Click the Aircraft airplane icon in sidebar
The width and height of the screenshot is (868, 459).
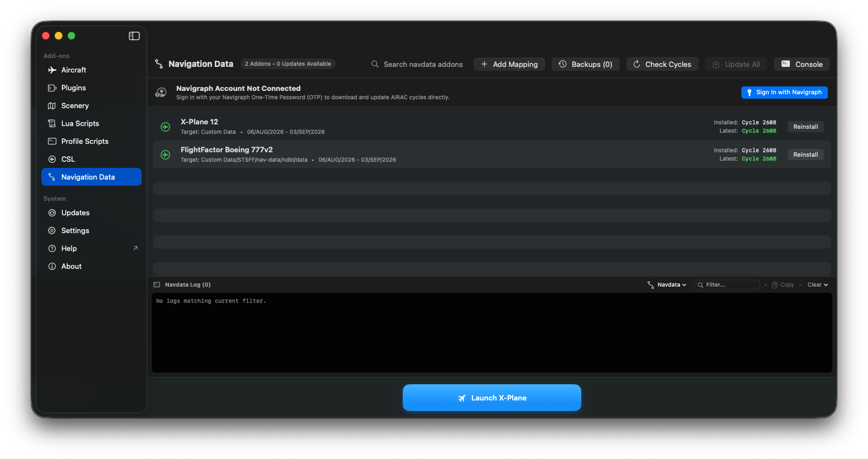click(52, 70)
